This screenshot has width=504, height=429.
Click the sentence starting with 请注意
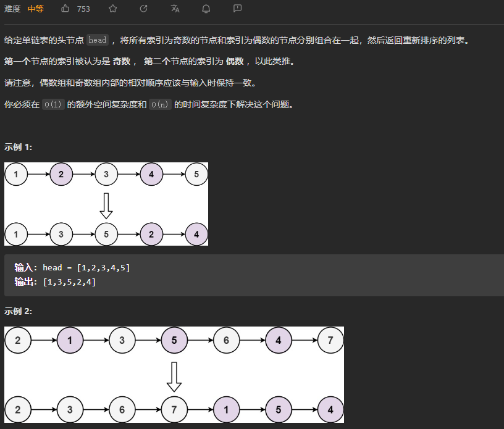point(131,83)
